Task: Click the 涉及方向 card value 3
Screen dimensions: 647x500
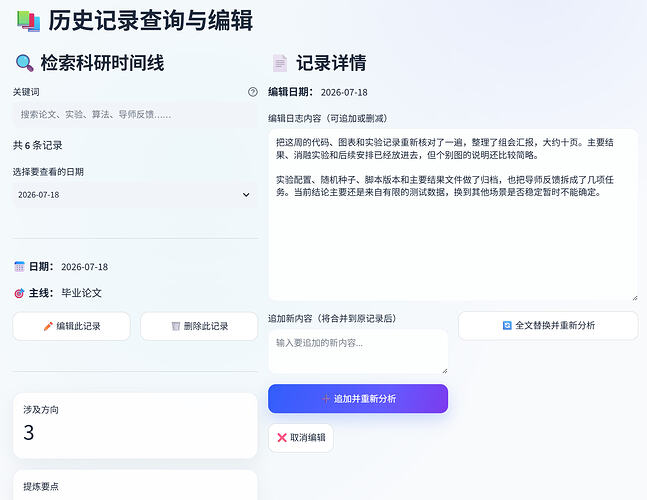Action: (28, 433)
